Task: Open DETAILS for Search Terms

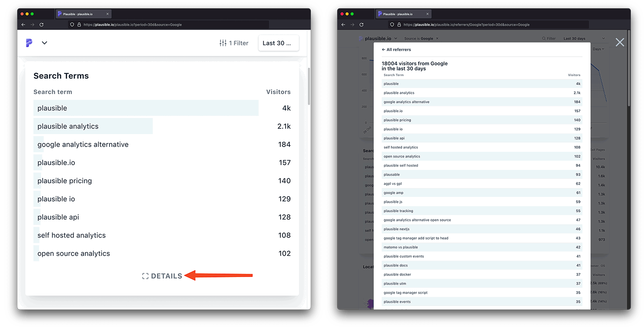Action: click(162, 276)
